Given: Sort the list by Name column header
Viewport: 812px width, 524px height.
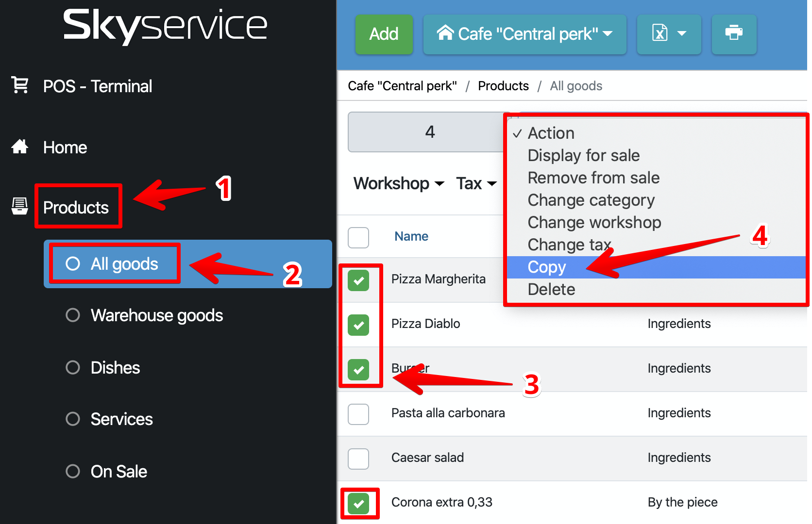Looking at the screenshot, I should click(x=411, y=236).
